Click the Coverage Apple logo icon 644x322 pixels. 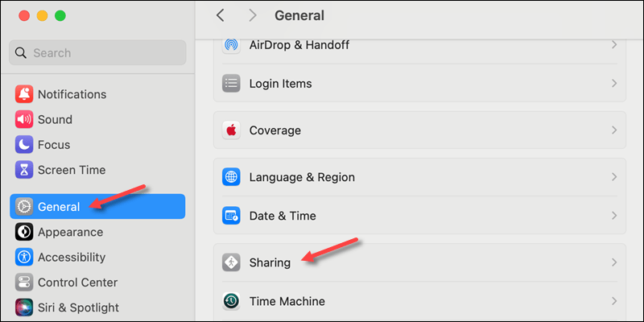point(231,130)
